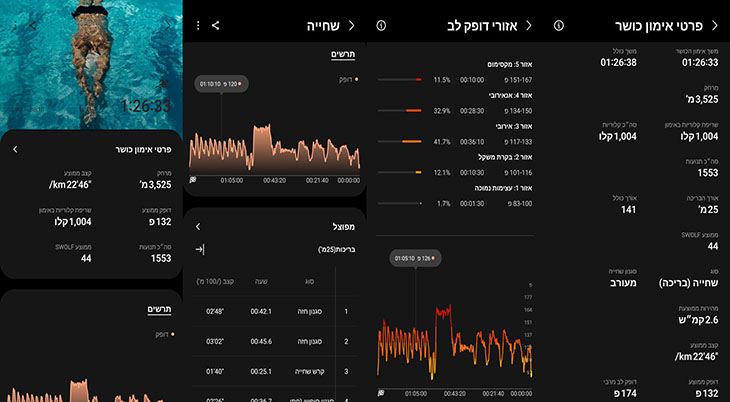Select split row 3 קרש שחייה
This screenshot has height=402, width=730.
pos(276,371)
